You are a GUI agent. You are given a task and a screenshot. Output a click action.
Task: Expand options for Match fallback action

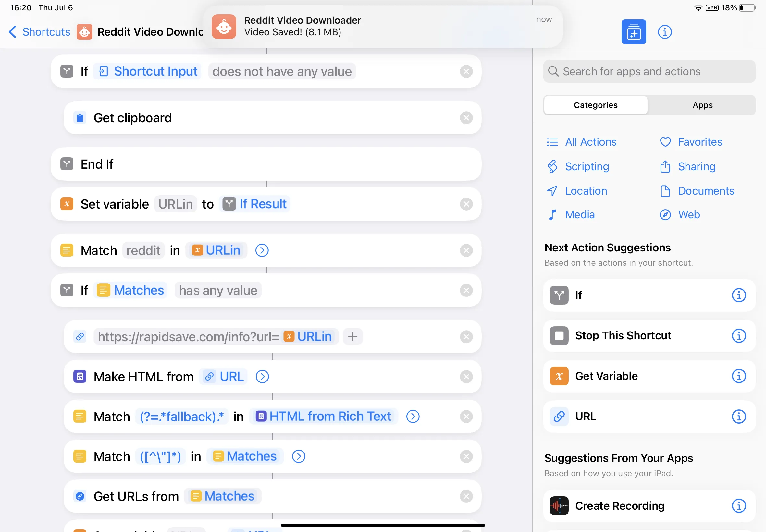(413, 416)
